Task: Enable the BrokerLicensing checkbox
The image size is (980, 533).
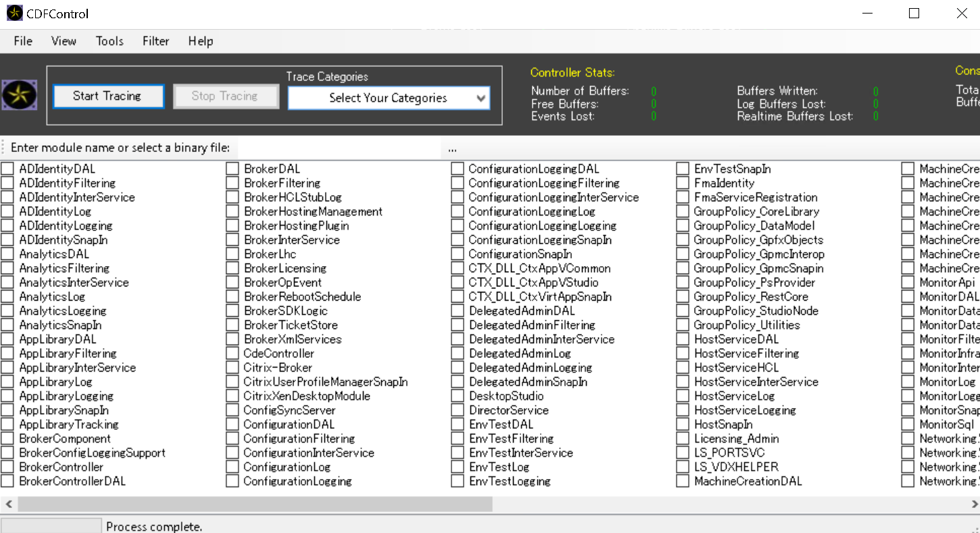Action: 232,268
